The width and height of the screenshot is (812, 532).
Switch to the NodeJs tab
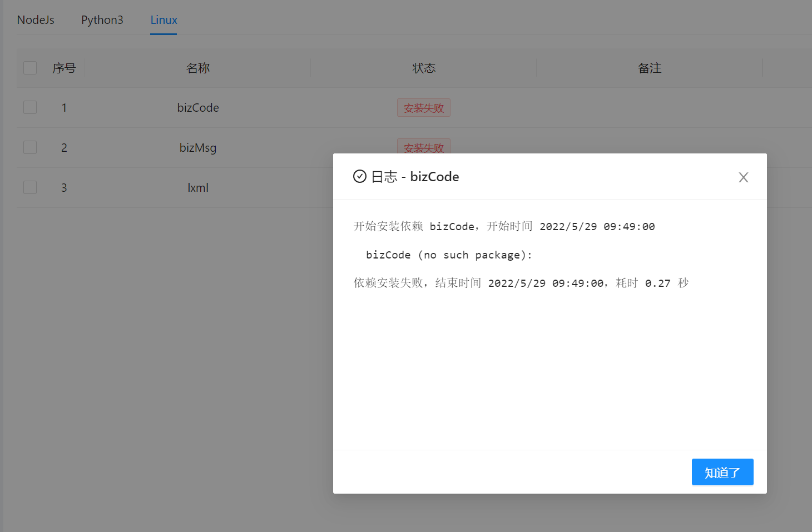pyautogui.click(x=35, y=19)
